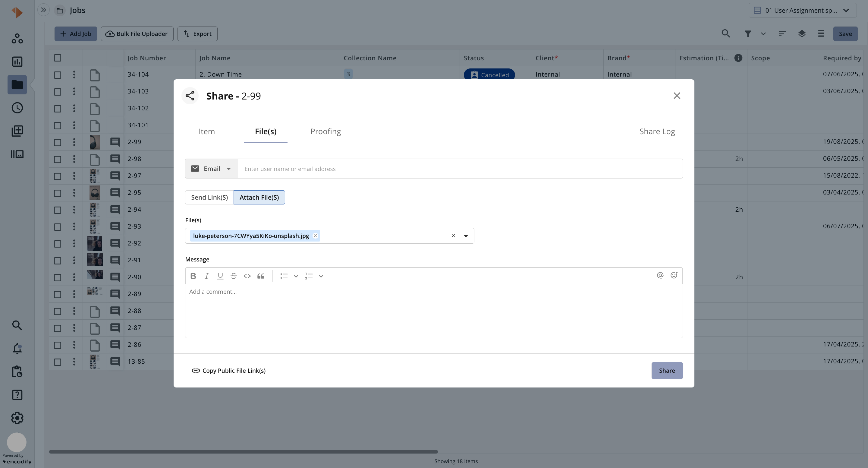Image resolution: width=868 pixels, height=468 pixels.
Task: Expand bulleted list style options chevron
Action: point(296,276)
